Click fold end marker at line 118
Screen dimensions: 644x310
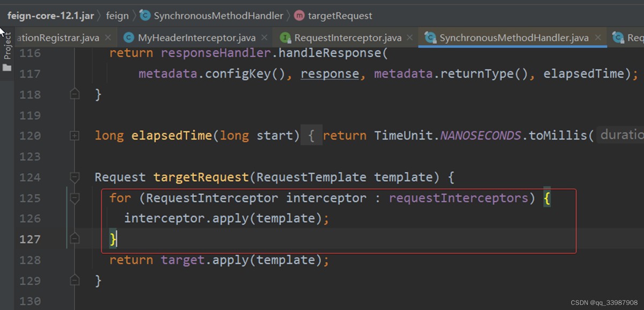point(75,95)
